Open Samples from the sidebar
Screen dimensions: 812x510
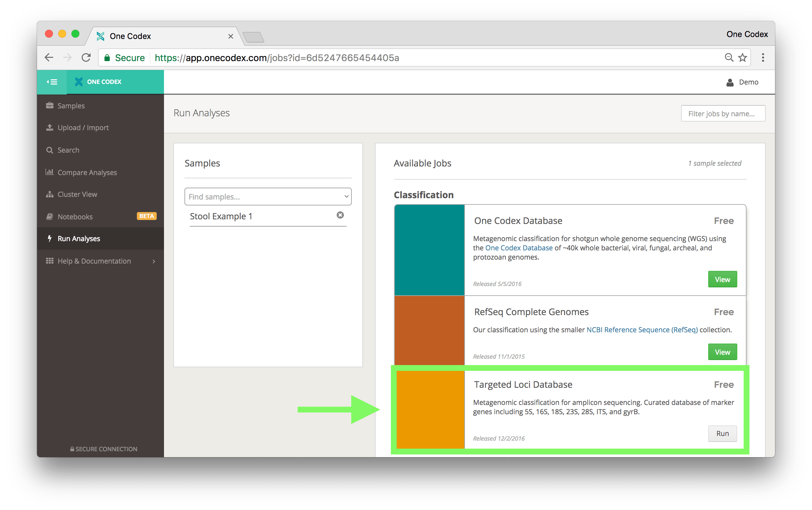pyautogui.click(x=100, y=106)
